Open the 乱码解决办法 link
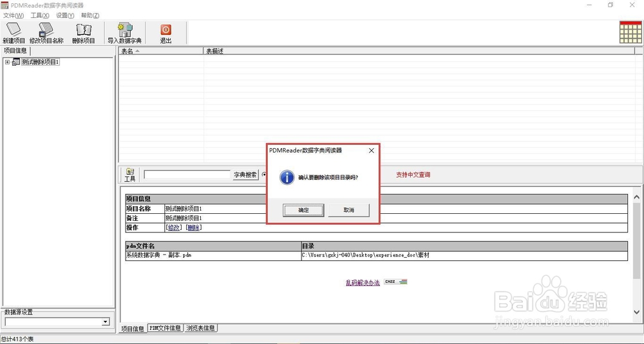 click(x=363, y=283)
